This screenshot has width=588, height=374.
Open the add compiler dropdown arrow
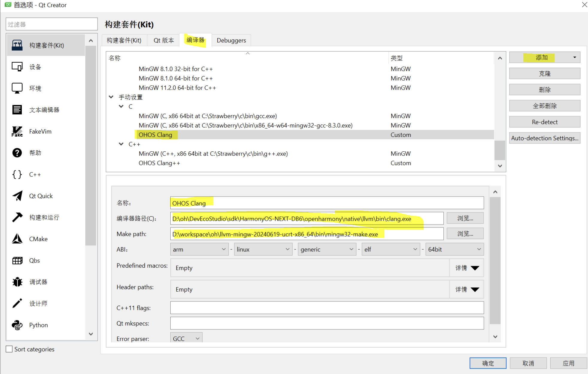click(x=575, y=57)
